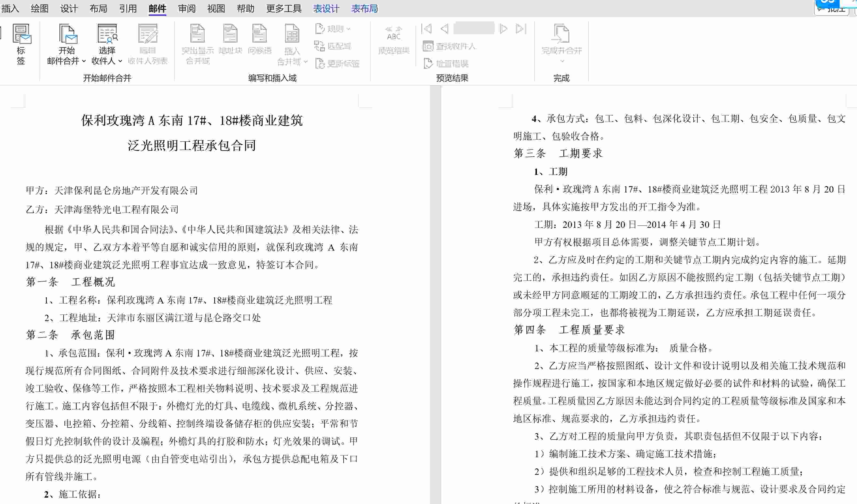Click document title 保利玫瑰湾 A 东南 17#、18#楼商业建筑
This screenshot has width=857, height=504.
coord(192,120)
